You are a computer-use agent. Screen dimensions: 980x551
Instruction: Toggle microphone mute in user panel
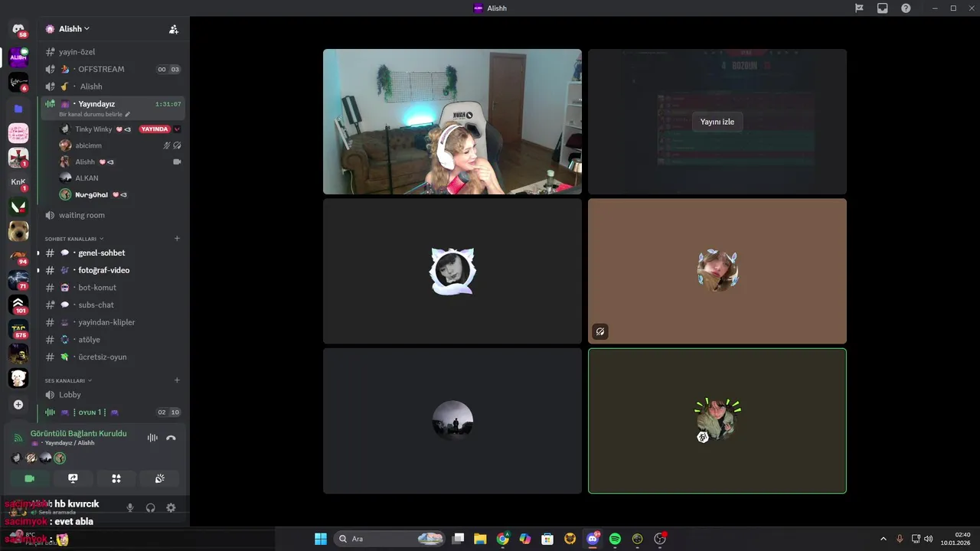130,507
